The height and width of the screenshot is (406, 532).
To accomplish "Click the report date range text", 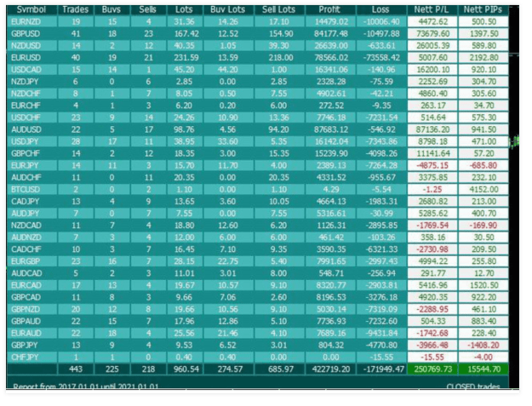I will [85, 386].
